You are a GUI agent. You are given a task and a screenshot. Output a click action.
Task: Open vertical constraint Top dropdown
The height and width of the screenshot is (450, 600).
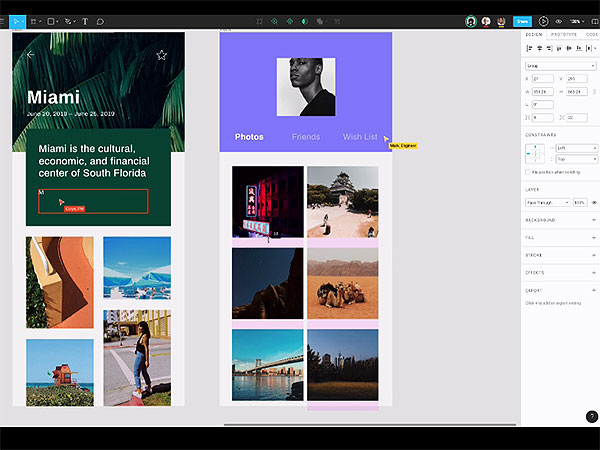577,159
